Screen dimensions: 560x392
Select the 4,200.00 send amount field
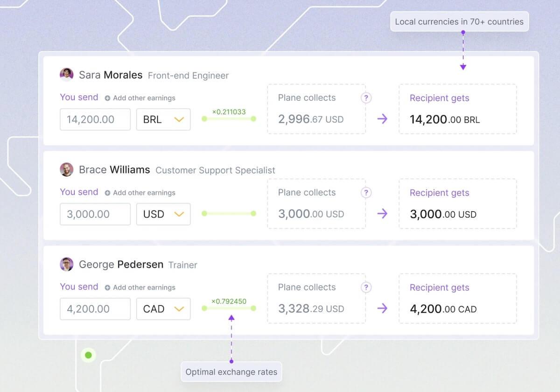point(95,309)
